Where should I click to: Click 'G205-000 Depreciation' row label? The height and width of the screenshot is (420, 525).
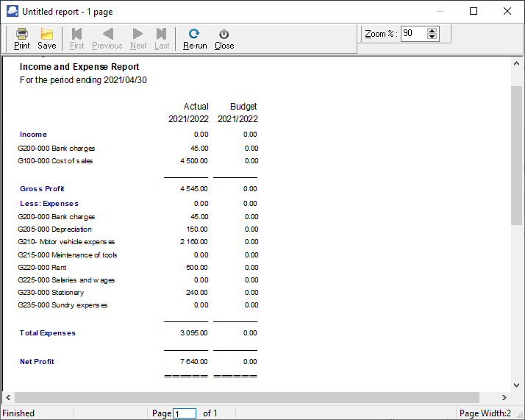coord(54,229)
